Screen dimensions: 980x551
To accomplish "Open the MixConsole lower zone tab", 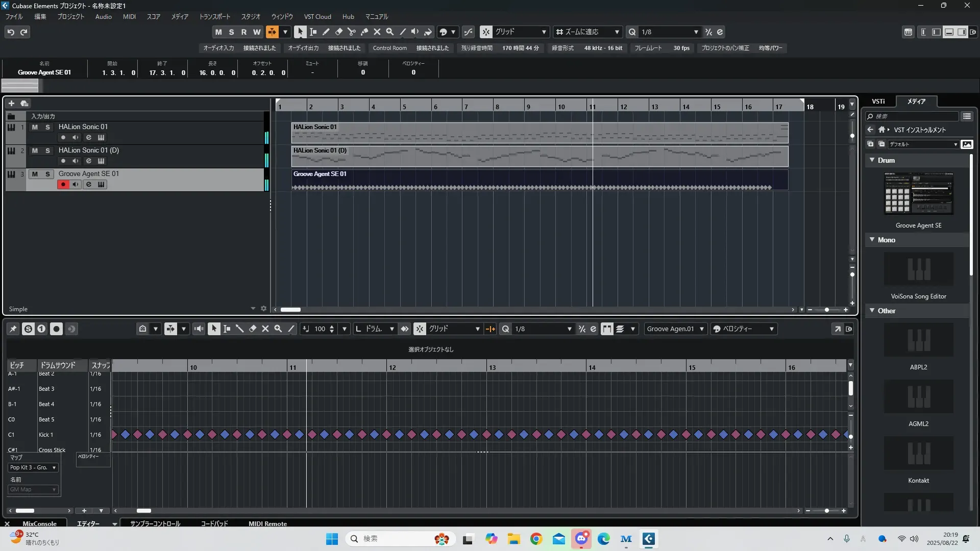I will [x=39, y=523].
